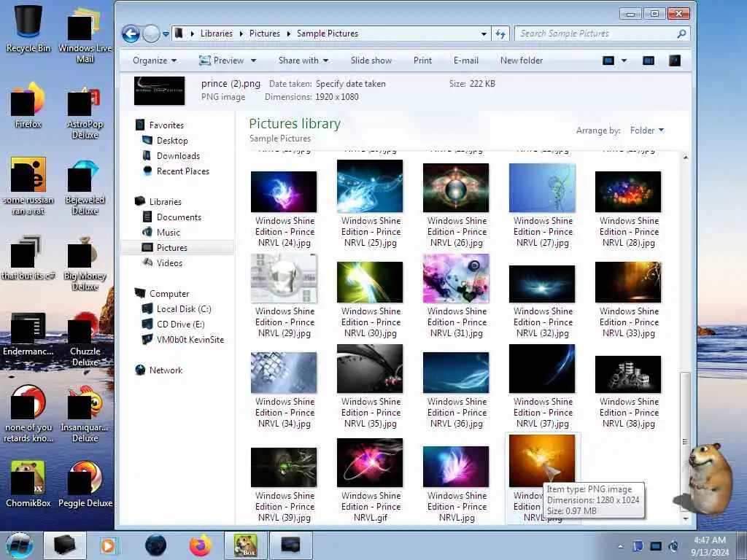
Task: Click the Forward navigation arrow button
Action: click(152, 34)
